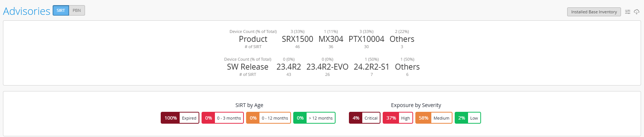This screenshot has width=644, height=137.
Task: Filter SIRT by 0 - 3 months age
Action: pyautogui.click(x=223, y=118)
